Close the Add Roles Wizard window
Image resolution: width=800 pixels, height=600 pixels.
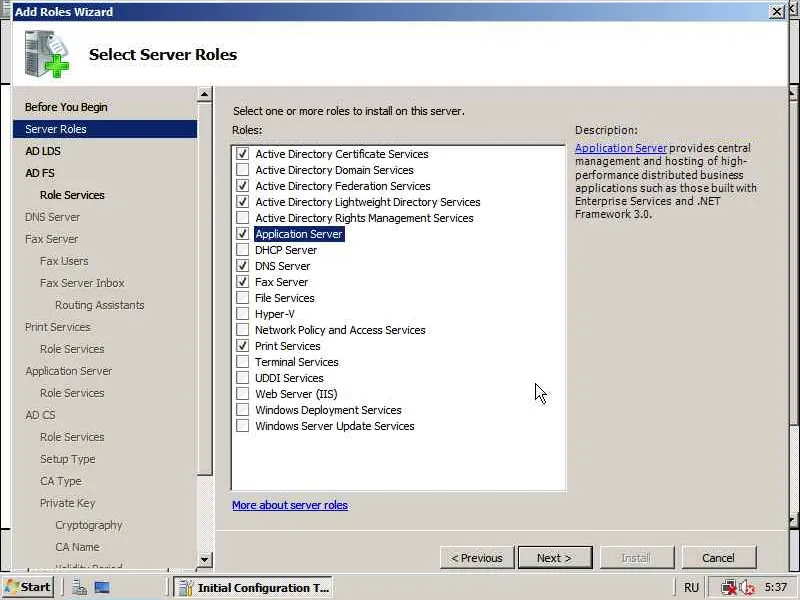coord(777,11)
